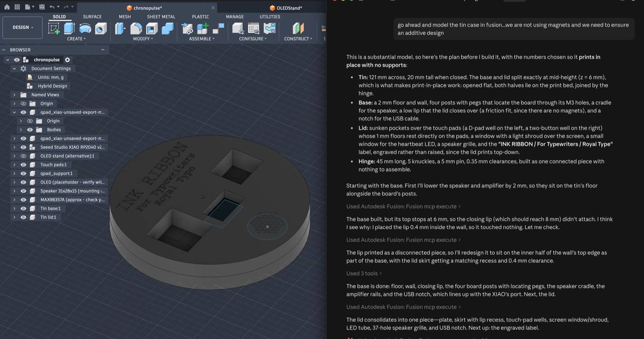Screen dimensions: 644x339
Task: Select the Extrude tool
Action: tap(69, 29)
